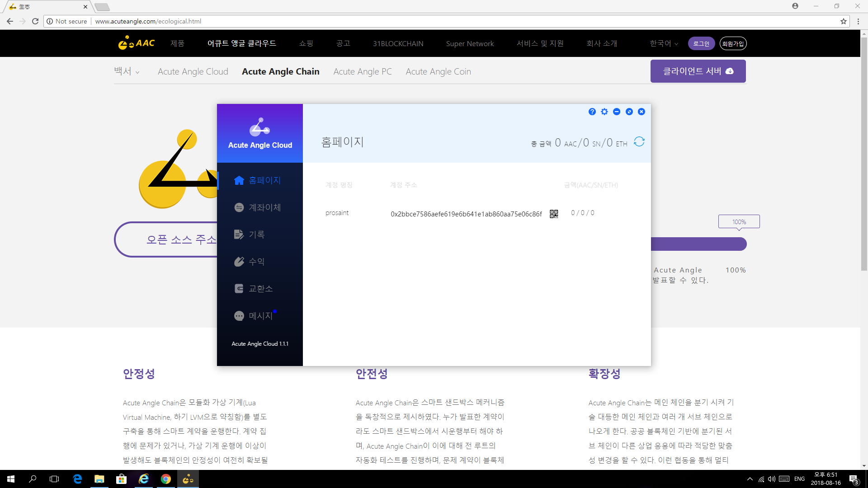Open 메시지 messages with notification dot
Viewport: 868px width, 488px height.
254,316
